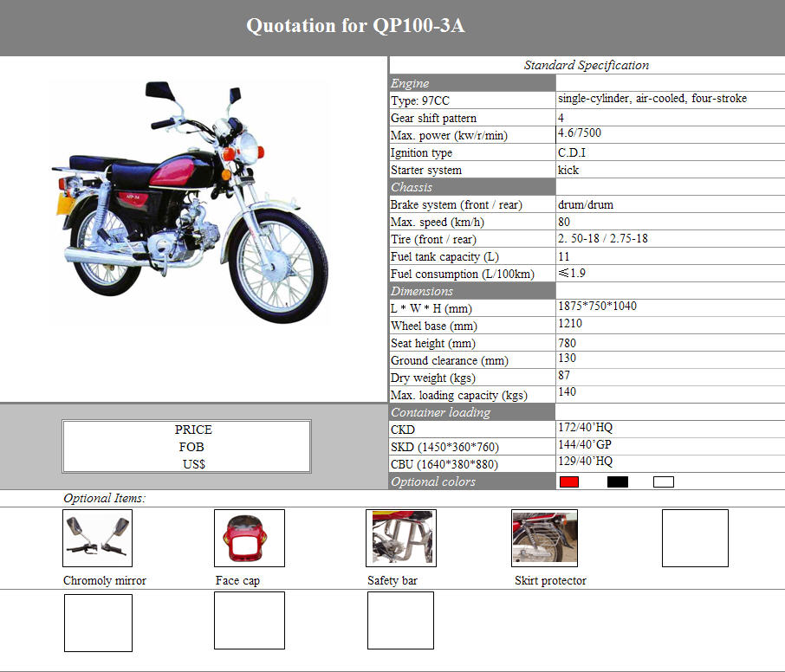
Task: Click the 'Fuel consumption (L/100km)' label
Action: pos(463,275)
